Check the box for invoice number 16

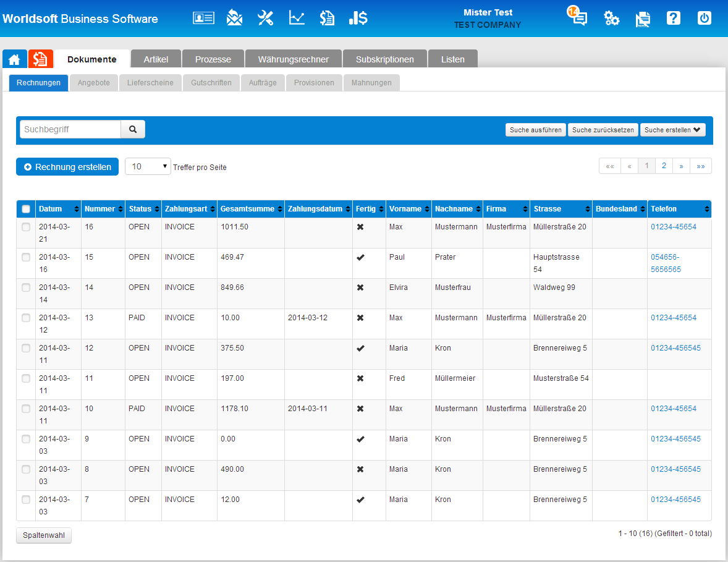click(26, 227)
